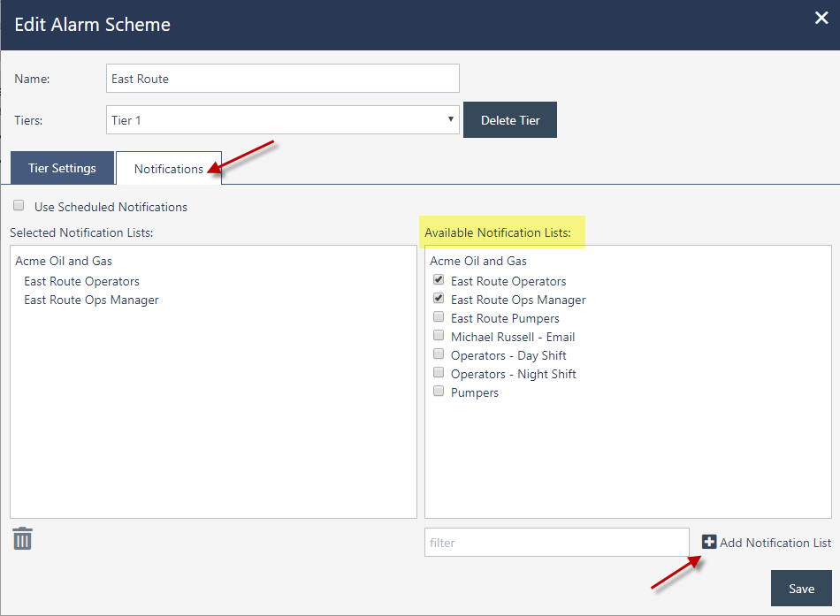This screenshot has height=616, width=840.
Task: Focus the filter input field
Action: point(556,542)
